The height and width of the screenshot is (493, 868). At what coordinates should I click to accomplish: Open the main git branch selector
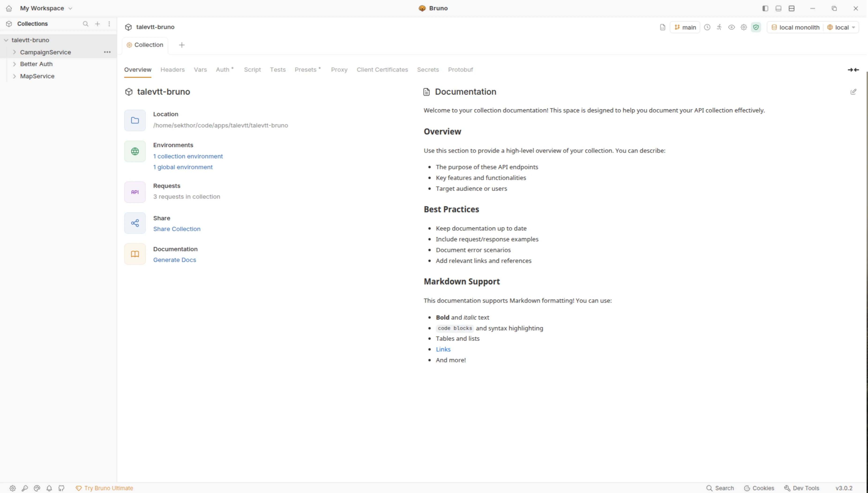[x=685, y=27]
